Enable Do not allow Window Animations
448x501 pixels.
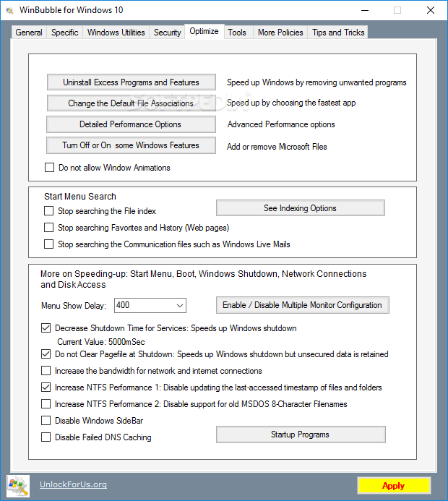(x=49, y=168)
